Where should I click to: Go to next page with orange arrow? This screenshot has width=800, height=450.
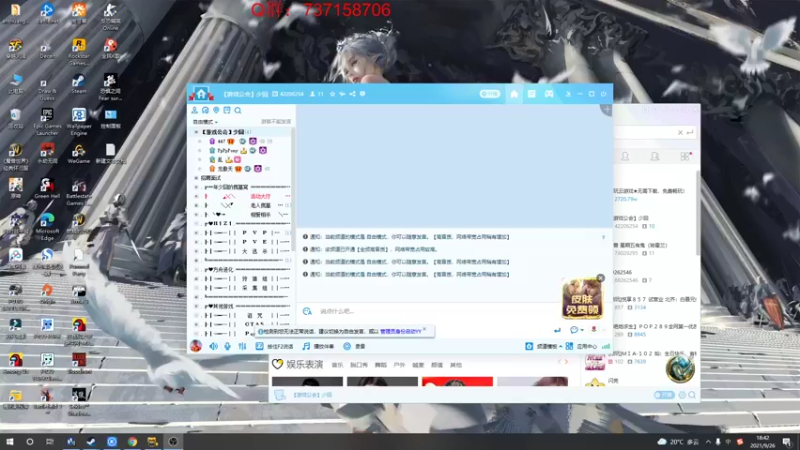(566, 362)
